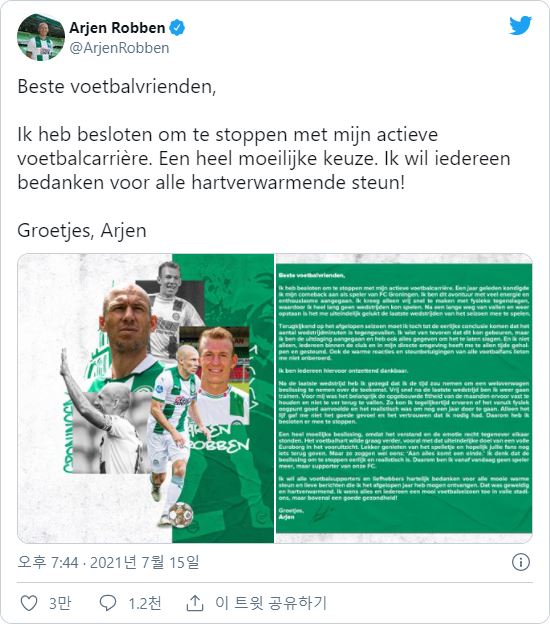Click the share upload arrow icon
Image resolution: width=550 pixels, height=625 pixels.
pos(195,603)
